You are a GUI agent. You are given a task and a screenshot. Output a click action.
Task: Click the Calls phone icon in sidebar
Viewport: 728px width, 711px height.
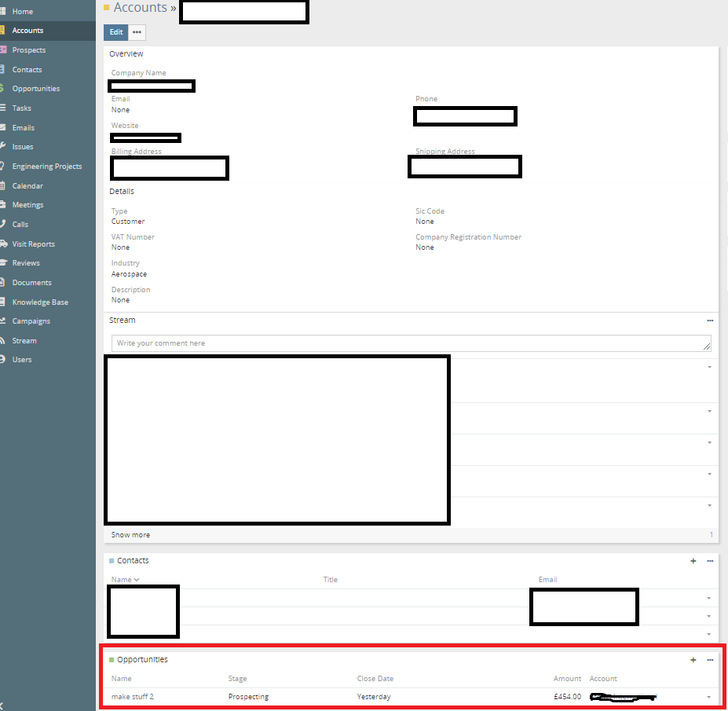pos(3,225)
